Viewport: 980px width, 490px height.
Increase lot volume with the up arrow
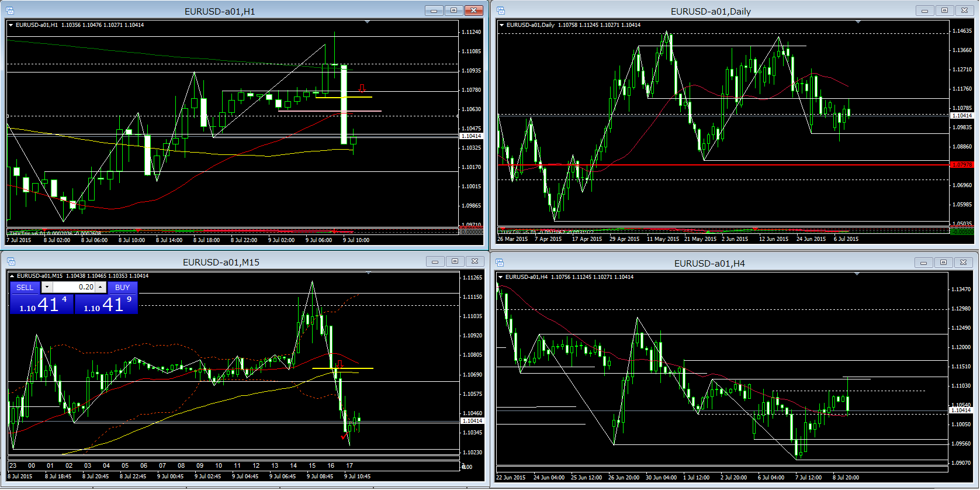click(x=101, y=287)
